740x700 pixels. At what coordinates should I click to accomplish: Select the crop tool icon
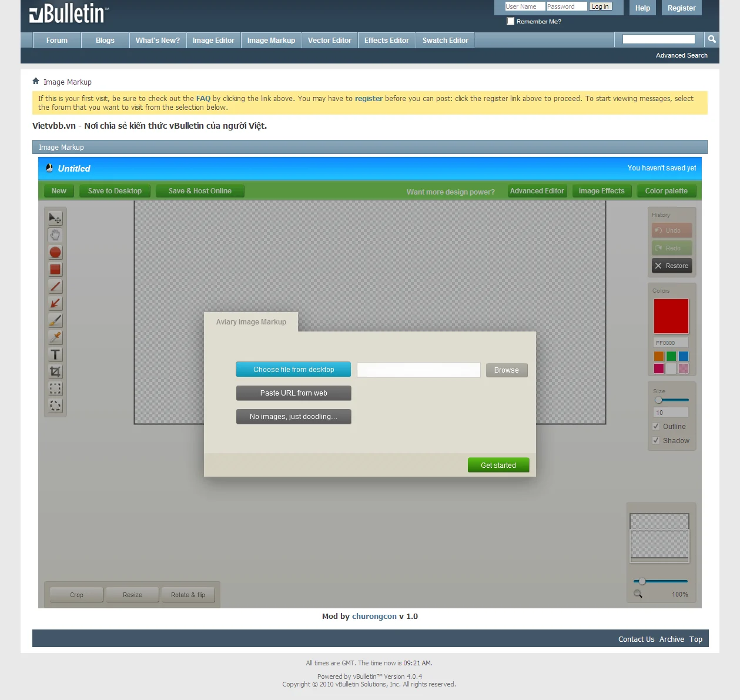[55, 371]
